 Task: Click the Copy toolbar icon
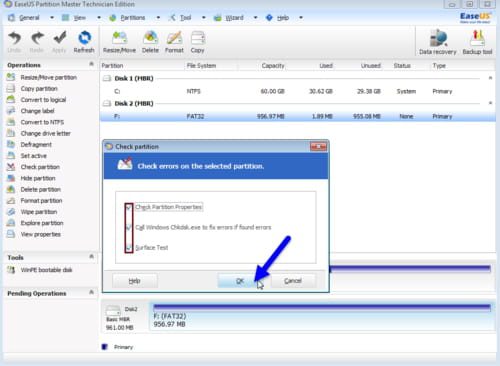[x=198, y=38]
